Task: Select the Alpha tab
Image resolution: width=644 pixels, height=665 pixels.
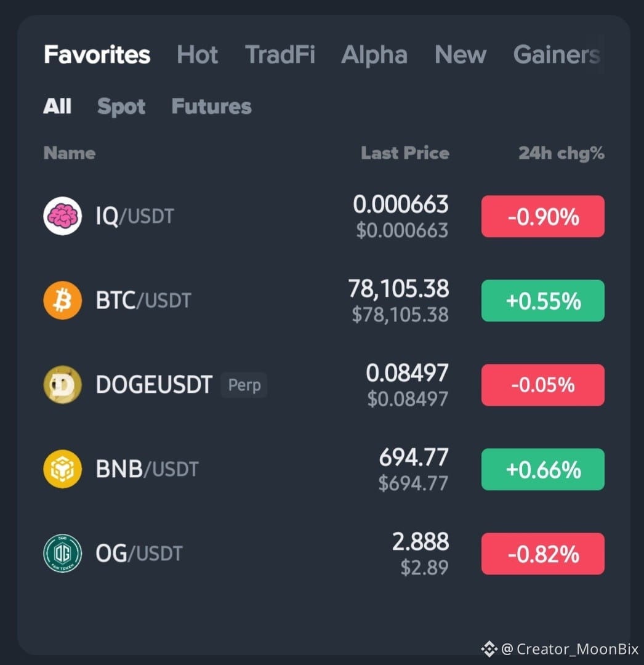Action: [x=374, y=55]
